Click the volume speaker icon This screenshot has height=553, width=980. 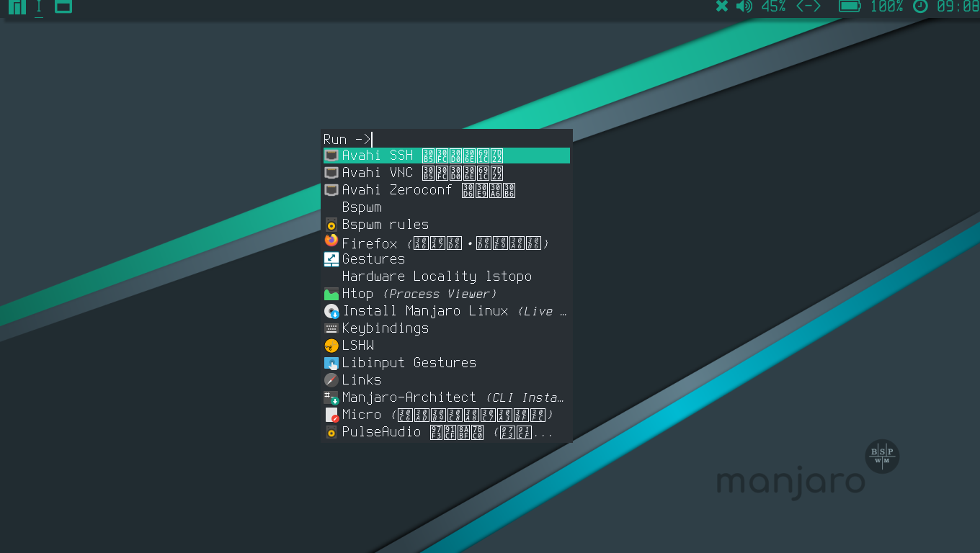click(x=744, y=6)
